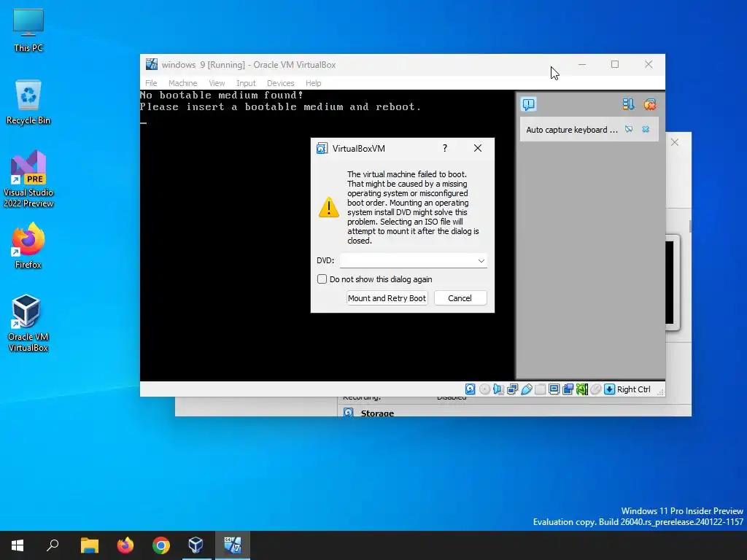This screenshot has height=560, width=747.
Task: Click the USB devices status icon
Action: [527, 389]
